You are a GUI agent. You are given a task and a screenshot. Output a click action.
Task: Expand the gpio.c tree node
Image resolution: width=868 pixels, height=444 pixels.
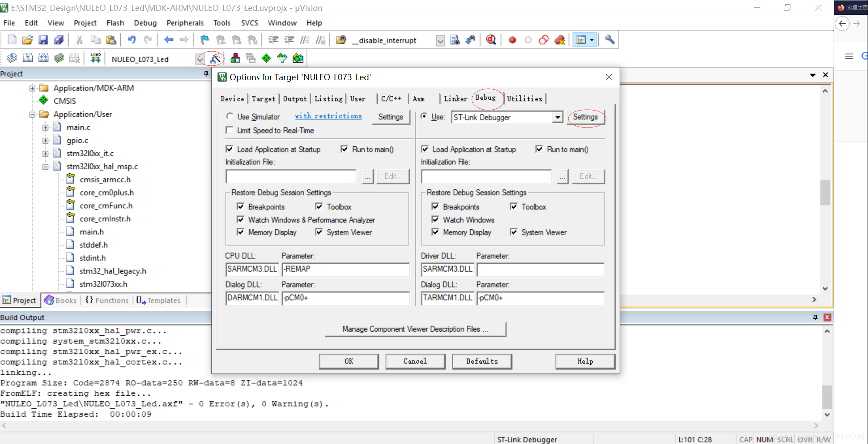tap(45, 141)
